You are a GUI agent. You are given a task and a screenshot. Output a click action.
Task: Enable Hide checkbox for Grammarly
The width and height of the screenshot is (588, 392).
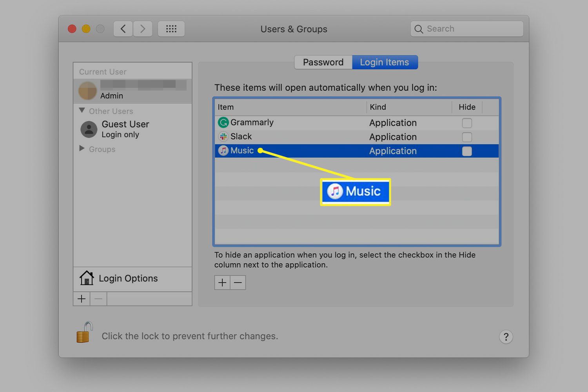(x=467, y=123)
